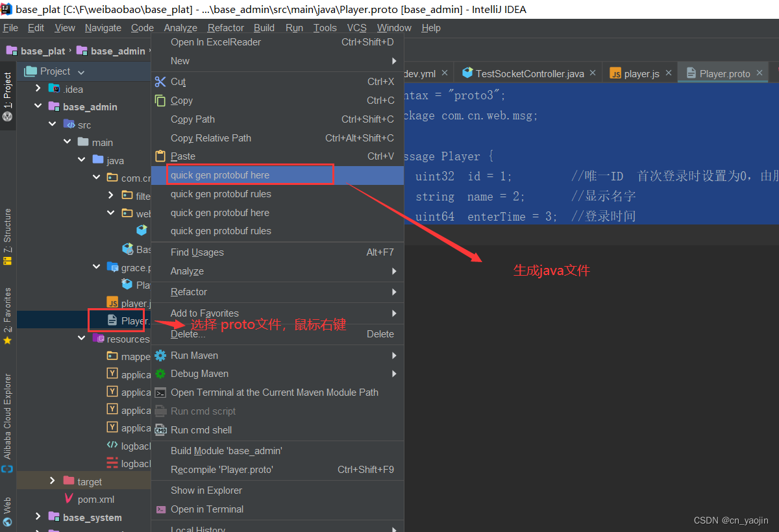Select the Run Maven gear icon
The width and height of the screenshot is (779, 532).
coord(159,356)
